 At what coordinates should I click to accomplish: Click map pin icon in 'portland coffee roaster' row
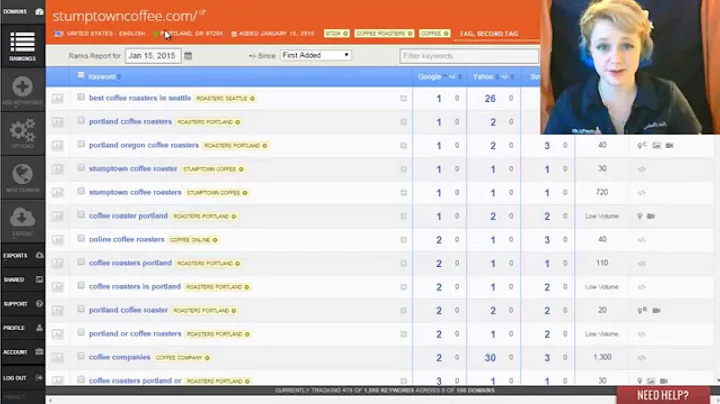coord(641,310)
